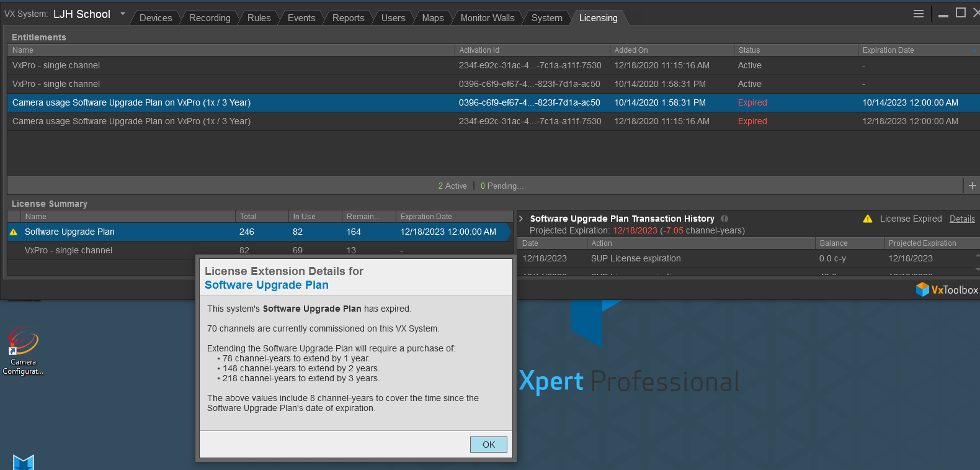This screenshot has width=980, height=470.
Task: Open the License Expired Details link
Action: 962,219
